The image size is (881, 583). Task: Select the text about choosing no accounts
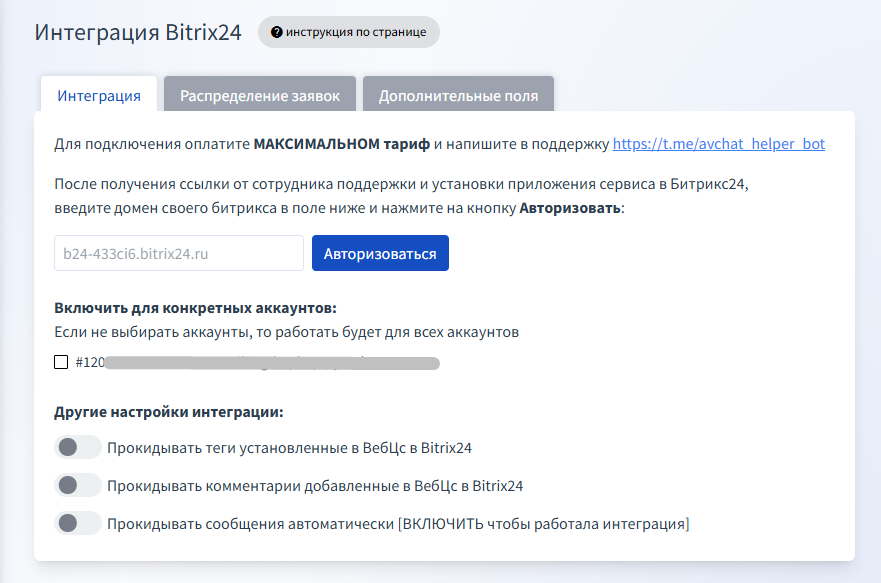(x=286, y=332)
